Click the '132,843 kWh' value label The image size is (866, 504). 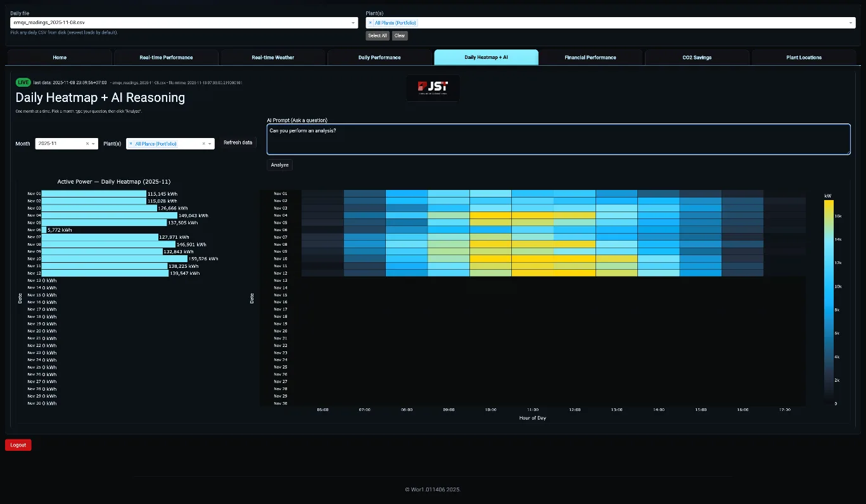tap(179, 251)
